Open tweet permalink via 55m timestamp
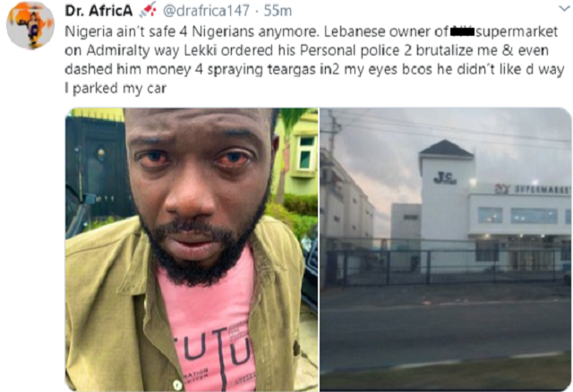The width and height of the screenshot is (573, 392). coord(278,11)
